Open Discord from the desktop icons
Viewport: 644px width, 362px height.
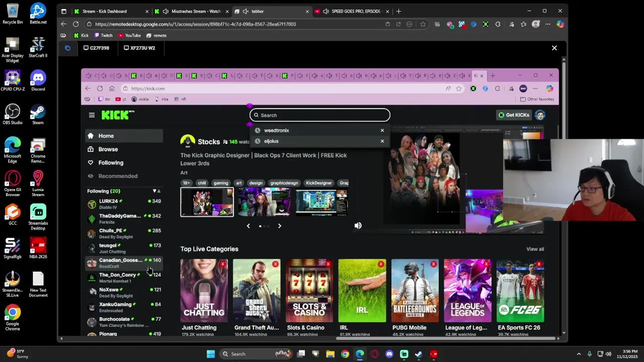pos(38,80)
